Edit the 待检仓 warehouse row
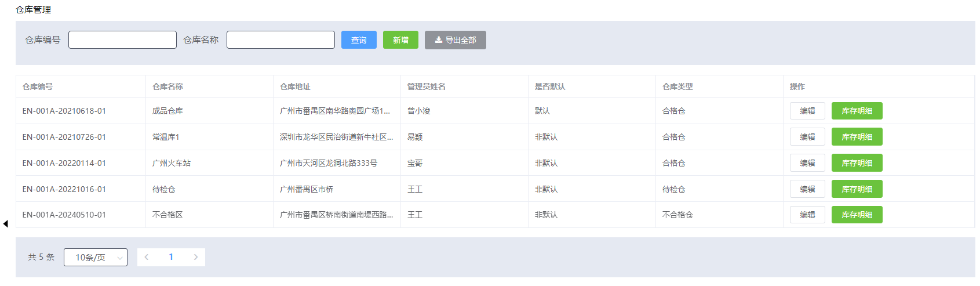 (x=807, y=189)
